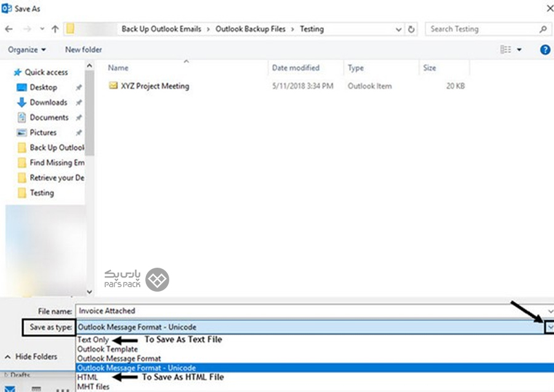Select the XYZ Project Meeting file
The height and width of the screenshot is (392, 554).
pyautogui.click(x=155, y=86)
